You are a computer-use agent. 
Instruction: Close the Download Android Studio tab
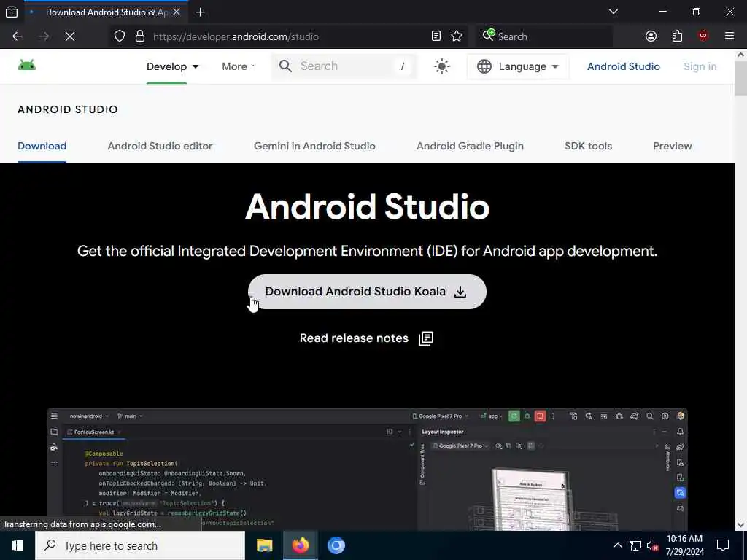tap(177, 12)
